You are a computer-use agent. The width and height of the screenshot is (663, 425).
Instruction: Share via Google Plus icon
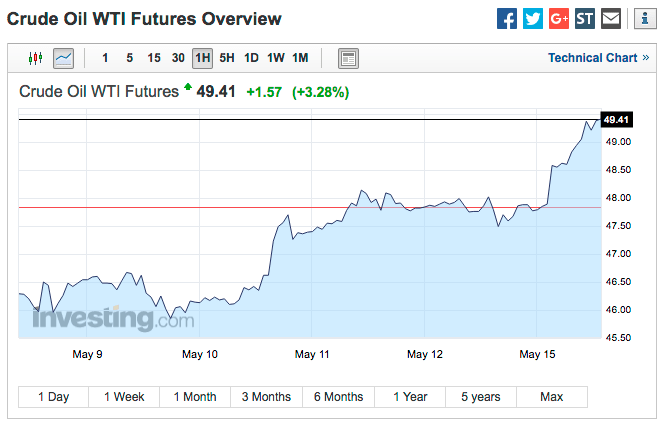point(559,18)
